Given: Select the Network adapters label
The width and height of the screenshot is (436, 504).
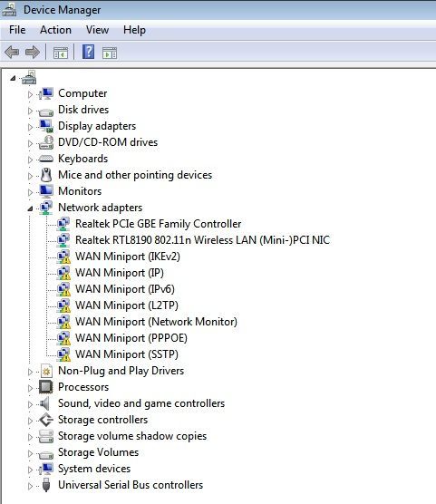Looking at the screenshot, I should click(101, 208).
